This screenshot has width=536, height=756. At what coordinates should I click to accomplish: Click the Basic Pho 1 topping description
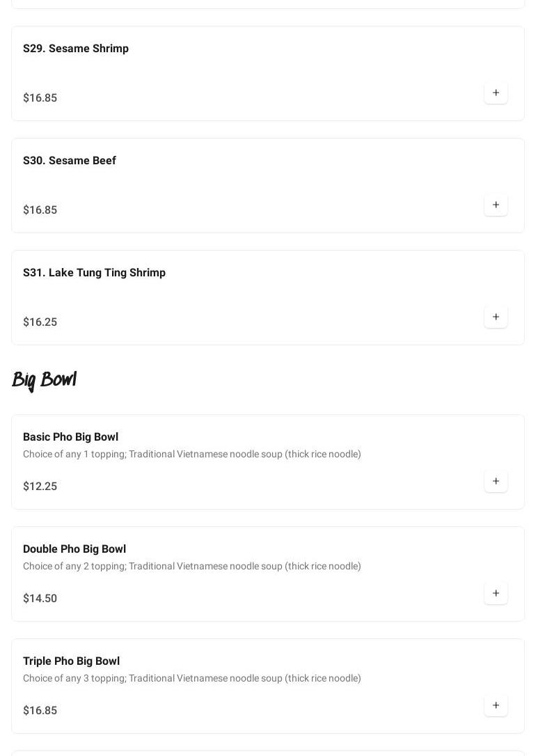191,455
